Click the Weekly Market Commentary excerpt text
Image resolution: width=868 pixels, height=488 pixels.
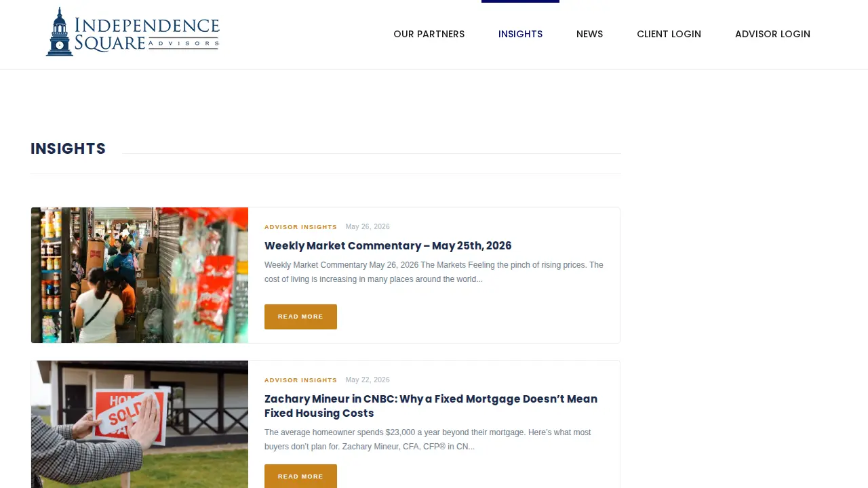pyautogui.click(x=434, y=272)
